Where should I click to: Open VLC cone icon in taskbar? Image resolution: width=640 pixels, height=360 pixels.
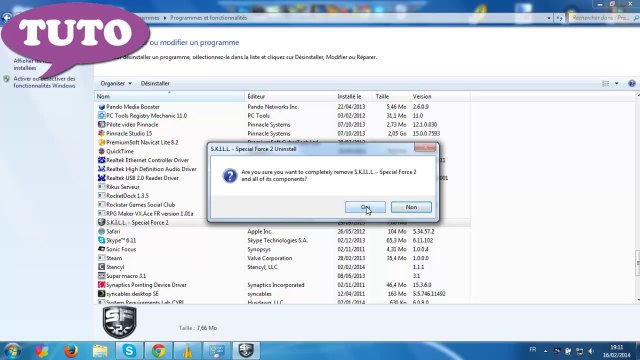point(187,351)
